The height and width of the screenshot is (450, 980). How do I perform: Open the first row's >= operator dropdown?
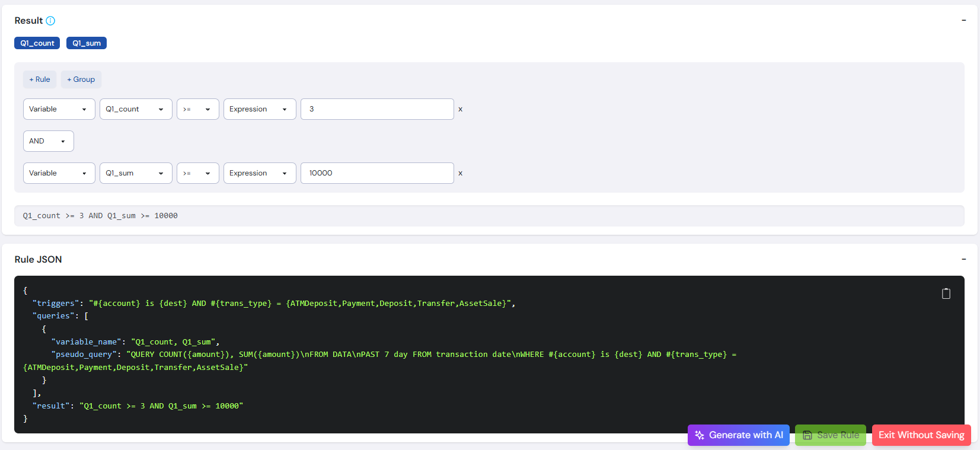198,109
